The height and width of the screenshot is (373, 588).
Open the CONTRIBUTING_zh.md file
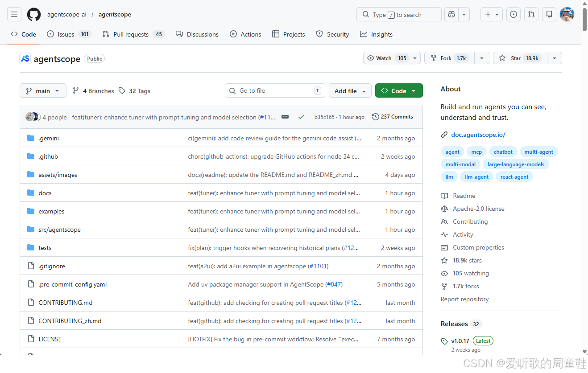(70, 321)
